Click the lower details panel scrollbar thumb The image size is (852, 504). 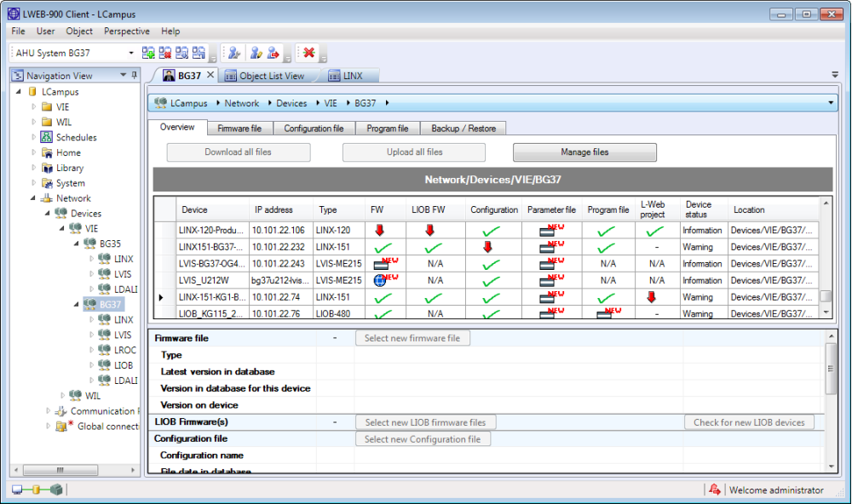click(x=830, y=369)
